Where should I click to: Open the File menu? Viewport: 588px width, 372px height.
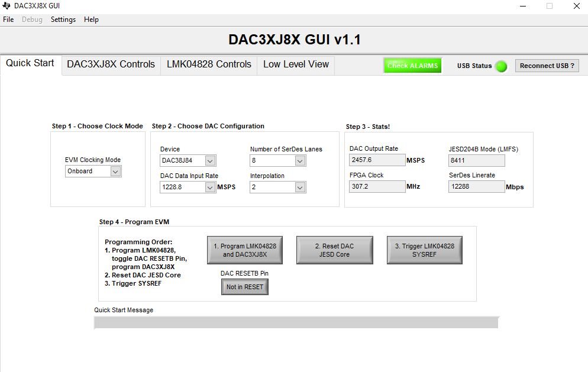[x=8, y=20]
